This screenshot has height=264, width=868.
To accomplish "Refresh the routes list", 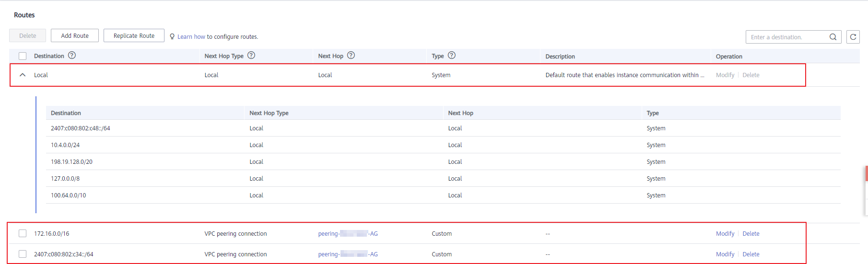I will (853, 37).
